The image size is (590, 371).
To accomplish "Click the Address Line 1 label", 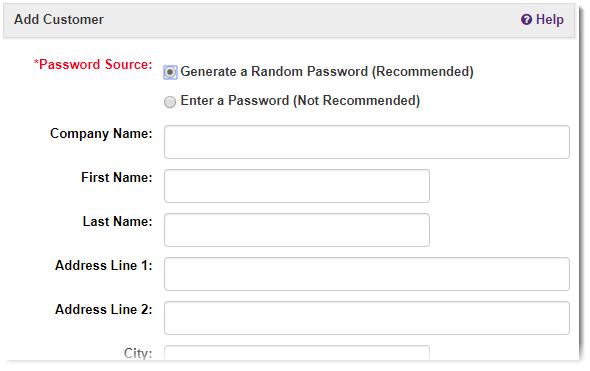I will pos(104,266).
